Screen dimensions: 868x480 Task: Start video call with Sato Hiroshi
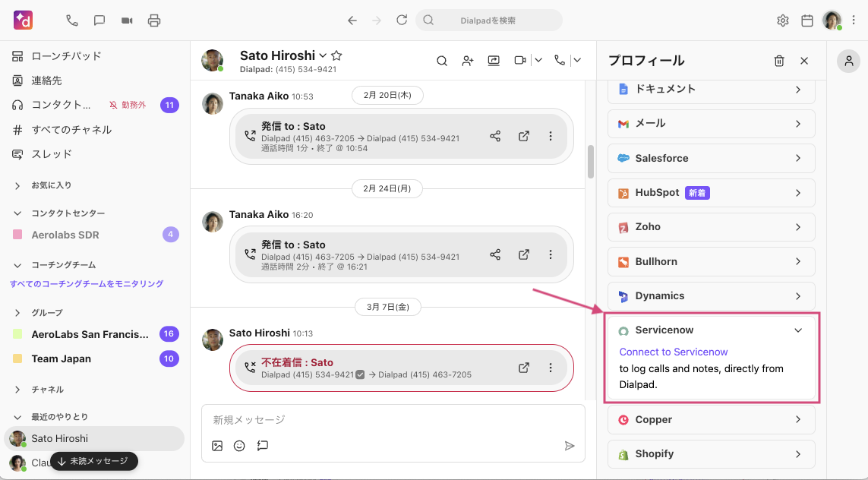coord(519,60)
